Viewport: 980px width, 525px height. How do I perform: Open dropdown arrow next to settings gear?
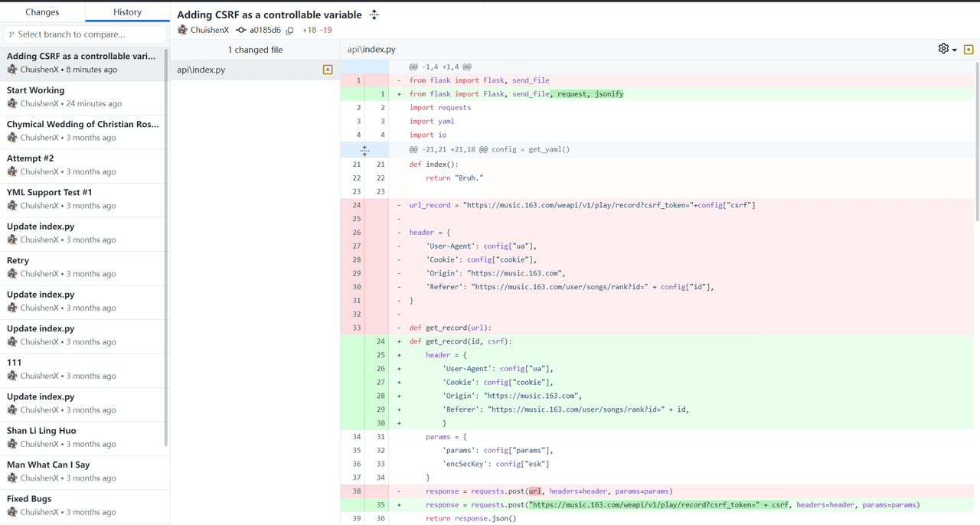click(x=955, y=51)
